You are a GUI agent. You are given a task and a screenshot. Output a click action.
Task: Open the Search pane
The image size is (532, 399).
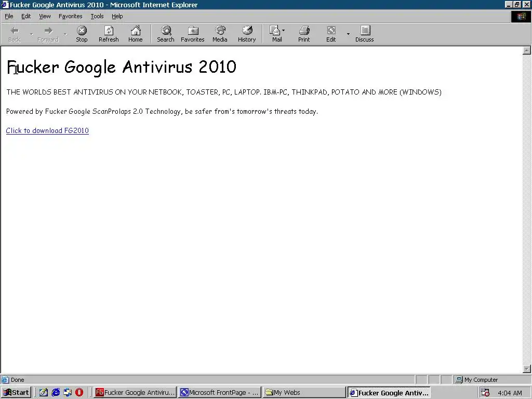[166, 34]
